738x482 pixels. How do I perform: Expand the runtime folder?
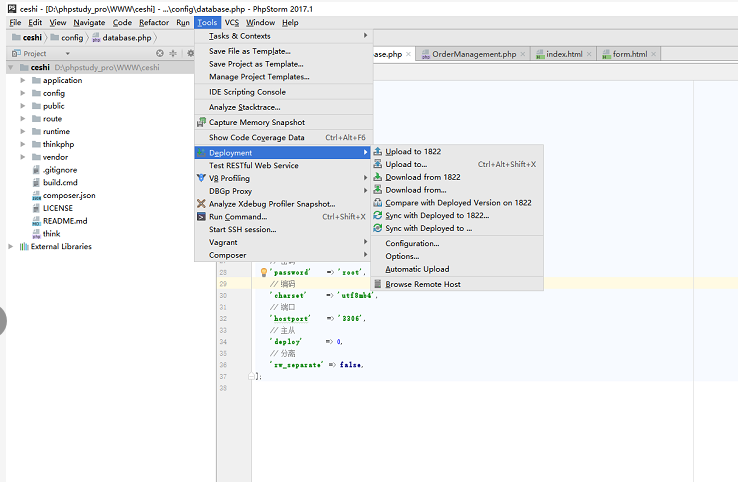[x=22, y=131]
